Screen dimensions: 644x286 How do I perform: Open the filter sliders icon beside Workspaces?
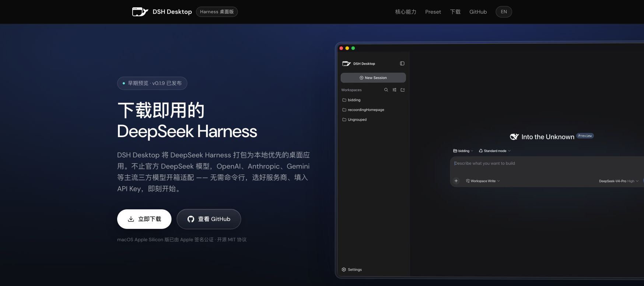coord(394,90)
